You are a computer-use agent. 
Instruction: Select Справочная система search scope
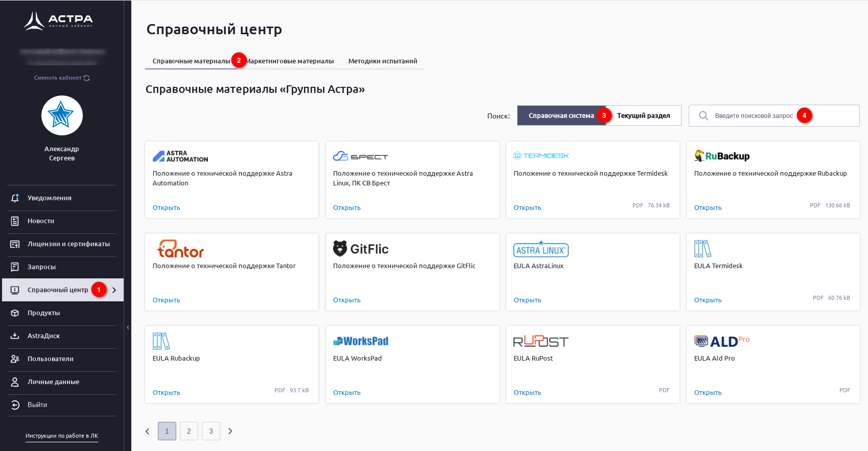(561, 116)
